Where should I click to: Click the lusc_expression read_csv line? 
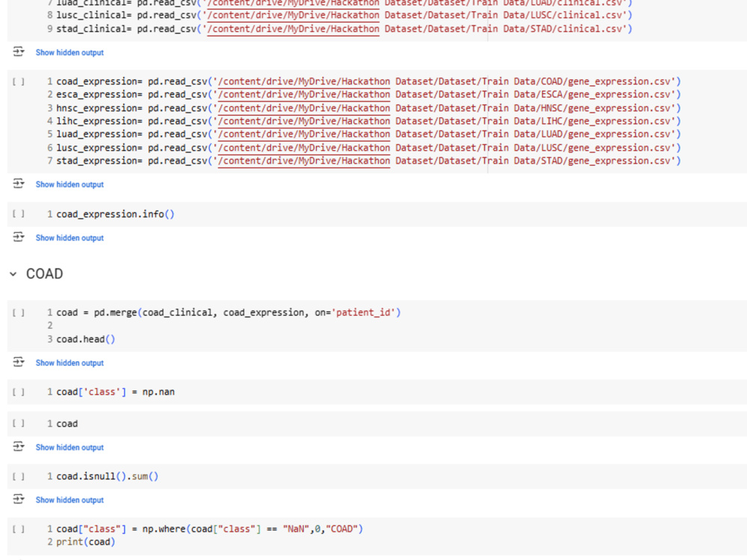click(369, 148)
